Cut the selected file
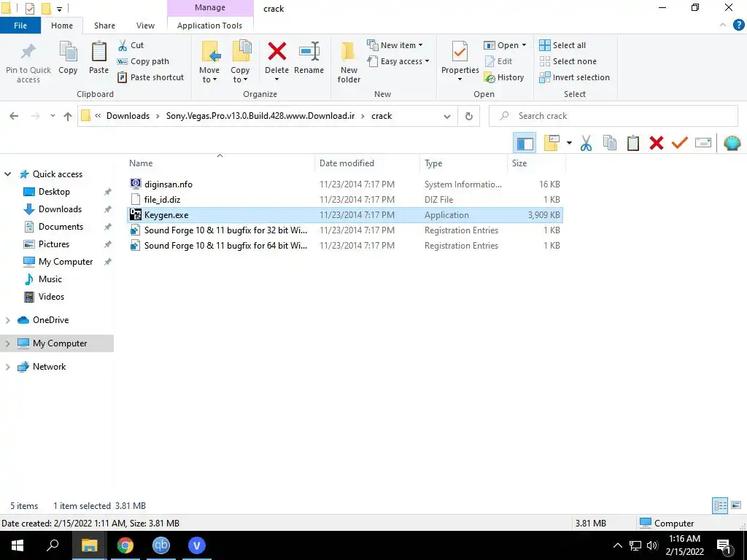Image resolution: width=747 pixels, height=560 pixels. pyautogui.click(x=131, y=45)
